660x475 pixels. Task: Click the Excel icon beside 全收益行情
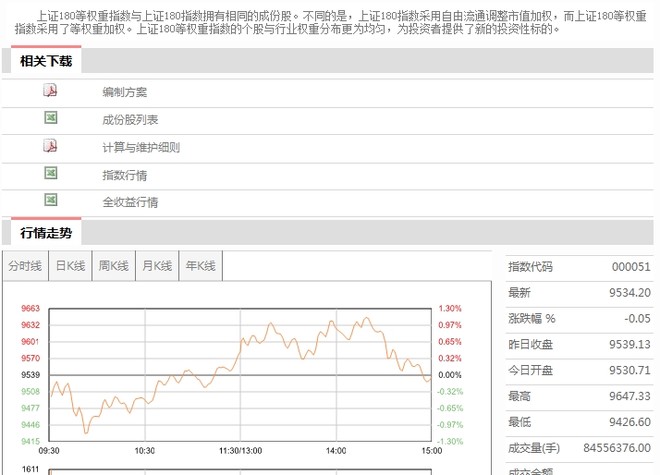51,200
